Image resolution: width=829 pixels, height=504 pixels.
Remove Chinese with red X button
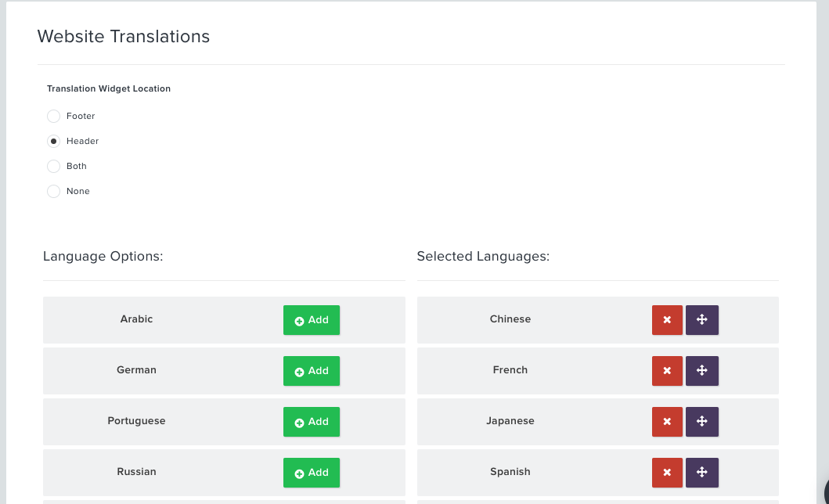point(667,320)
